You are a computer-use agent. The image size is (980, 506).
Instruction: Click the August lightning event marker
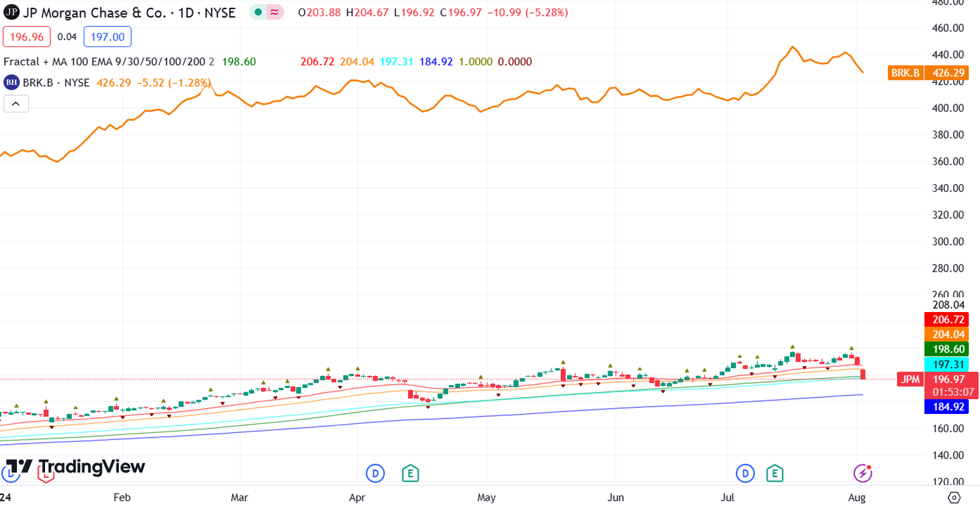(863, 472)
